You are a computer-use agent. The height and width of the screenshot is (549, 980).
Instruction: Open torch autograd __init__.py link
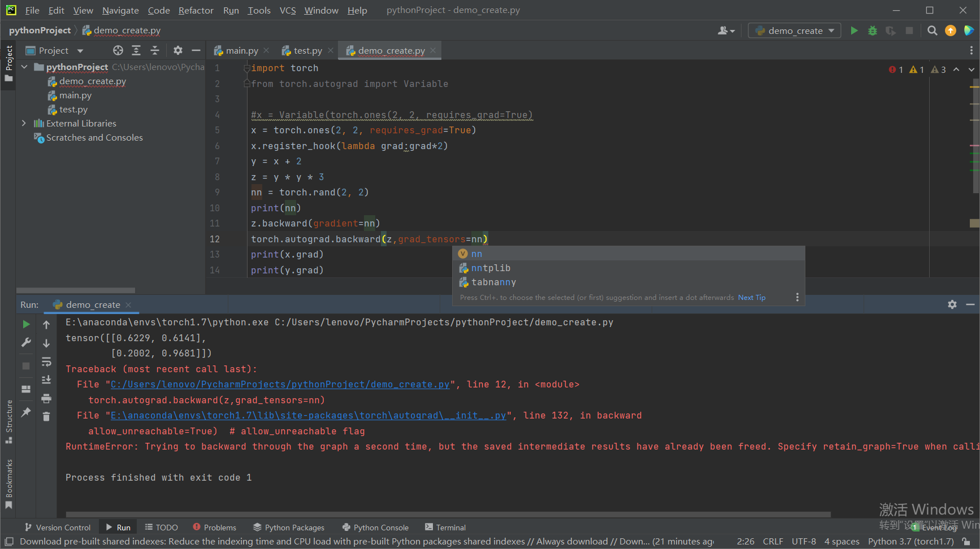tap(308, 415)
